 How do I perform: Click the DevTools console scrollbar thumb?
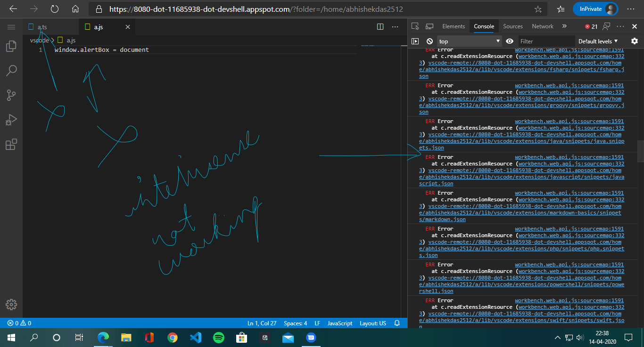coord(641,151)
